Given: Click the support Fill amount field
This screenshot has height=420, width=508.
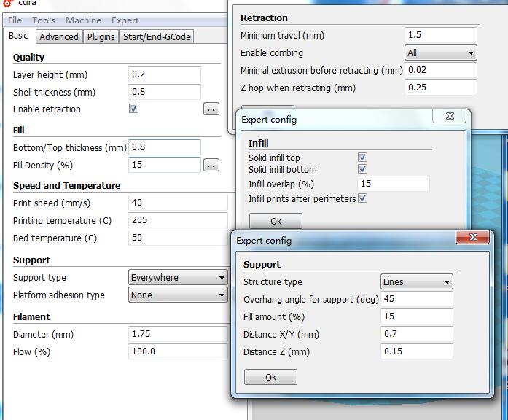Looking at the screenshot, I should pyautogui.click(x=417, y=316).
